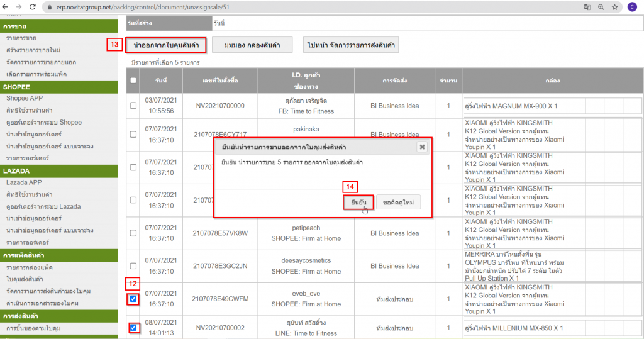Click the translate page icon
Screen dimensions: 644x339
click(587, 7)
